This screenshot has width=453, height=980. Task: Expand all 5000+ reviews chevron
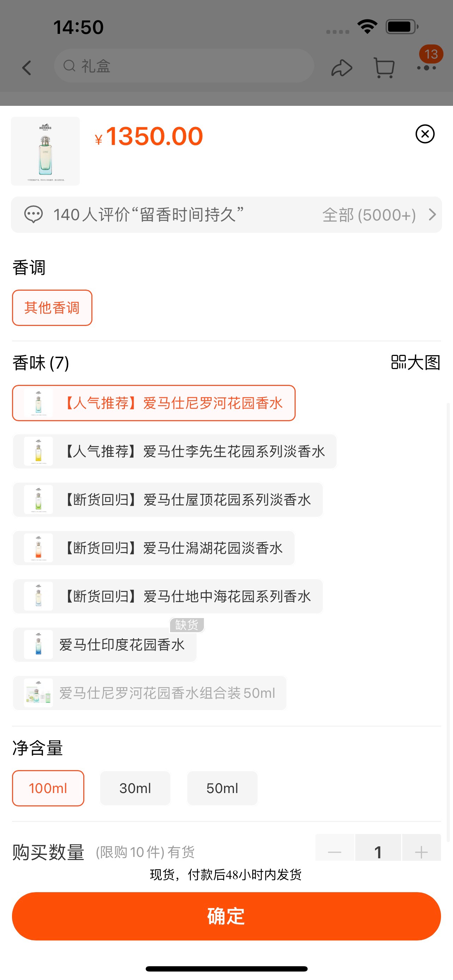point(432,214)
